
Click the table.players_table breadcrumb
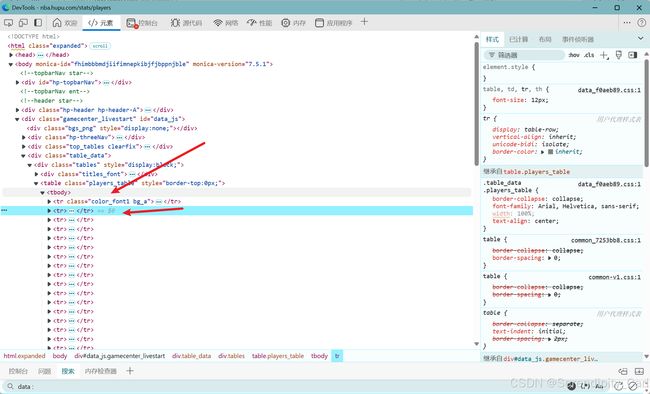click(x=278, y=356)
